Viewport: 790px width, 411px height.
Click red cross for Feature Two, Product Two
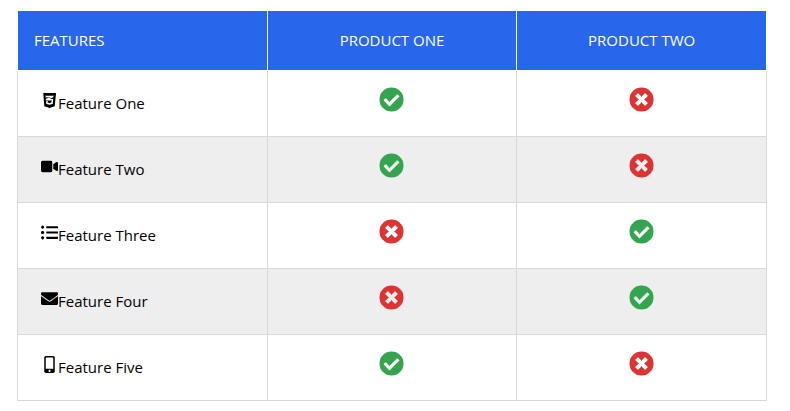tap(641, 165)
